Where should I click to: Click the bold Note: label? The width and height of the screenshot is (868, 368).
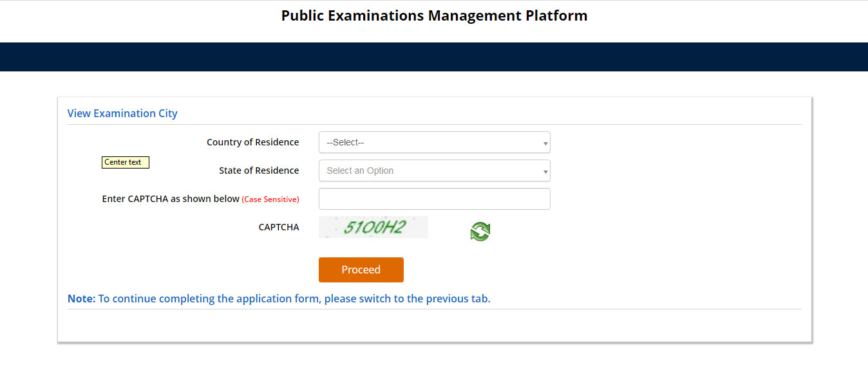(81, 299)
